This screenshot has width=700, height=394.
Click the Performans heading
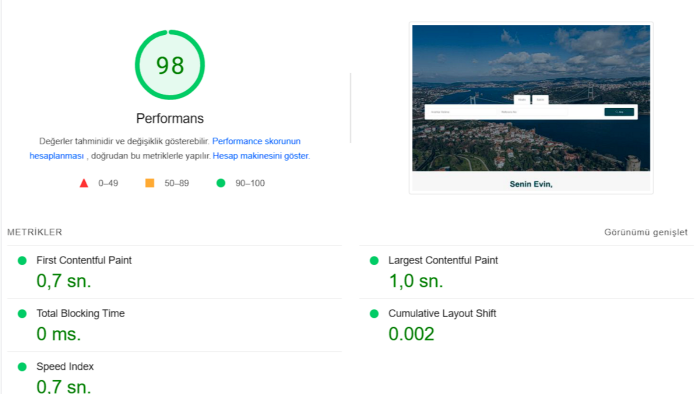170,118
